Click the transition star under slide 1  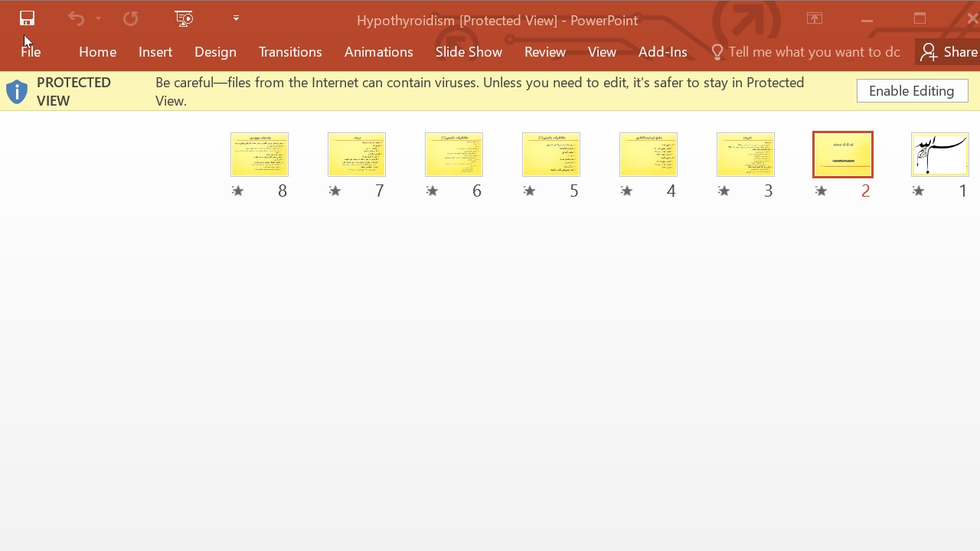(x=918, y=191)
